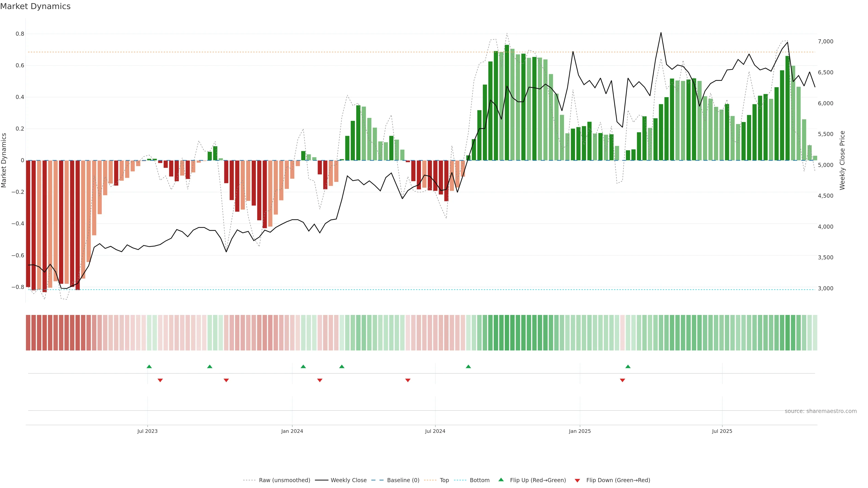This screenshot has width=868, height=488.
Task: Click the earliest red flip-down marker after Jul 2023
Action: tap(160, 380)
